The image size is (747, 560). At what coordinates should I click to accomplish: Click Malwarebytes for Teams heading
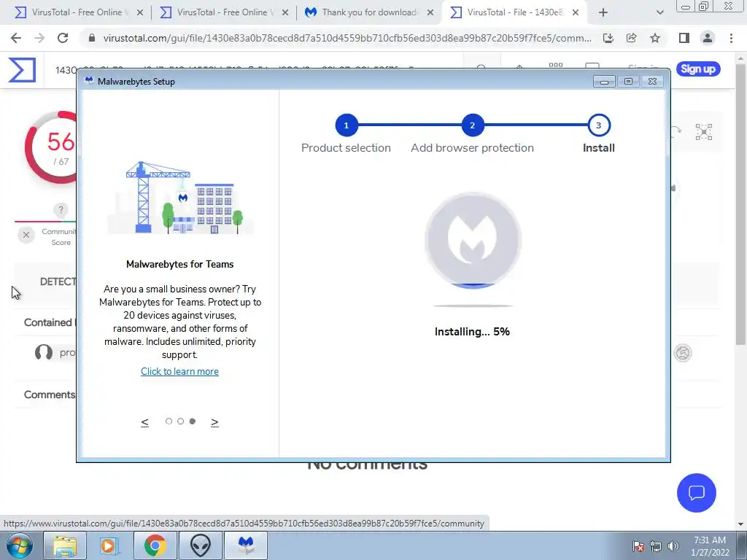179,264
